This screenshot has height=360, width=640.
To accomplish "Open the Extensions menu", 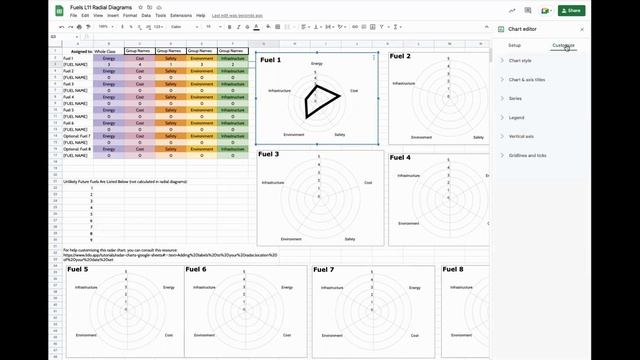I will tap(181, 16).
